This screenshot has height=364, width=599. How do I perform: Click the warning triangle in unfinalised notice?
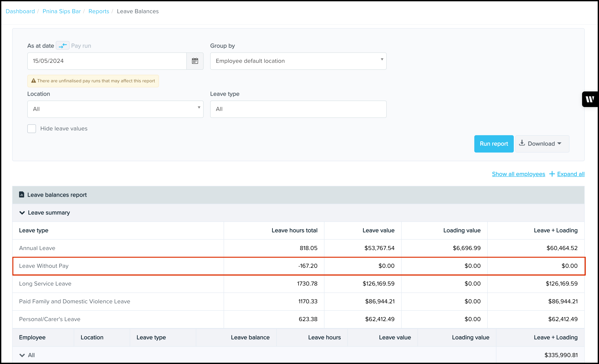point(34,81)
